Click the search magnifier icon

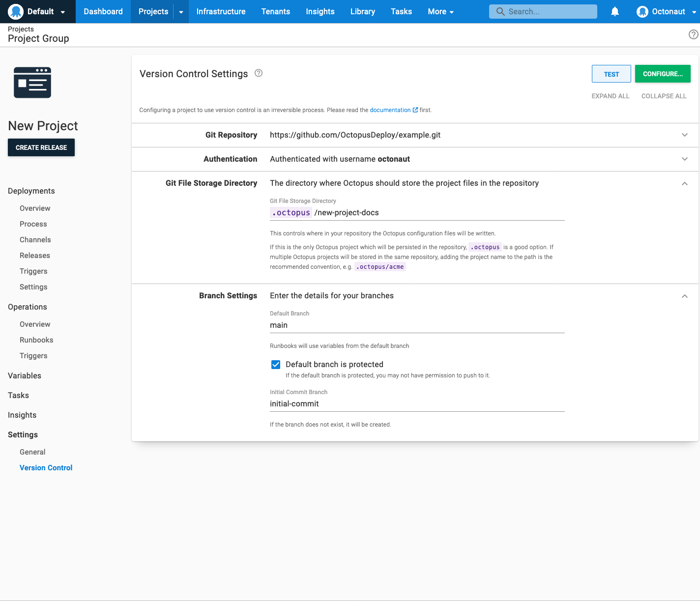(x=500, y=11)
